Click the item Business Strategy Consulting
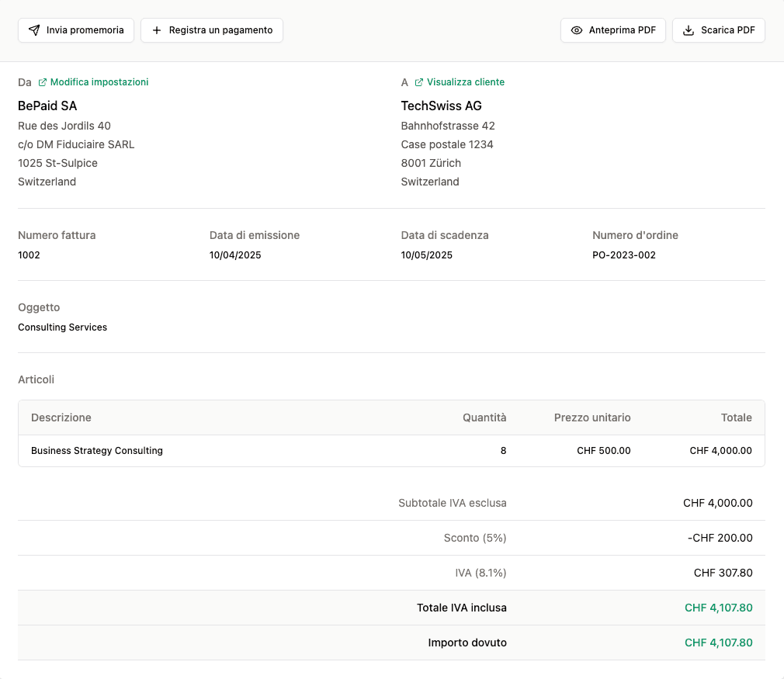Screen dimensions: 784x679 coord(97,451)
